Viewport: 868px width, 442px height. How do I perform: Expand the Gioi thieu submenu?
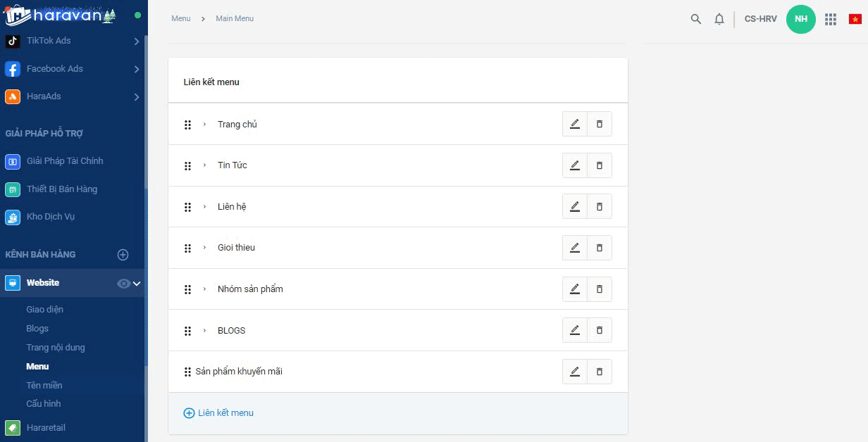click(204, 248)
